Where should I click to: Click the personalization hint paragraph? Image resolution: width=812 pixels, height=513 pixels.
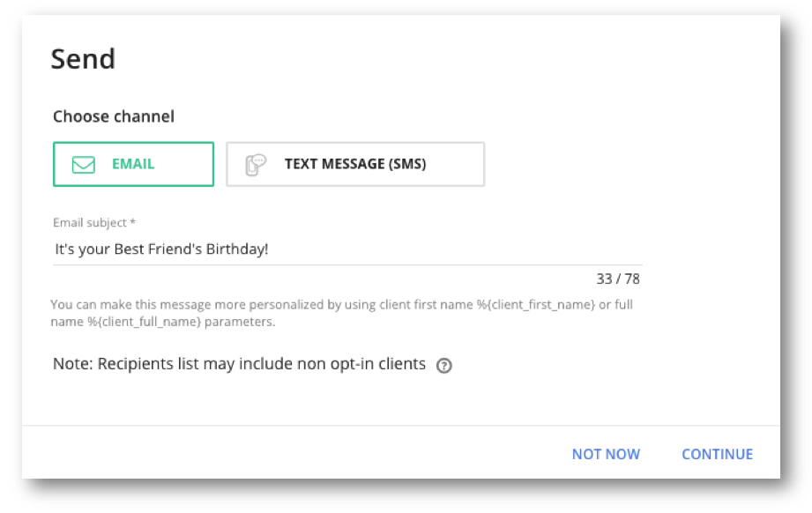click(341, 313)
